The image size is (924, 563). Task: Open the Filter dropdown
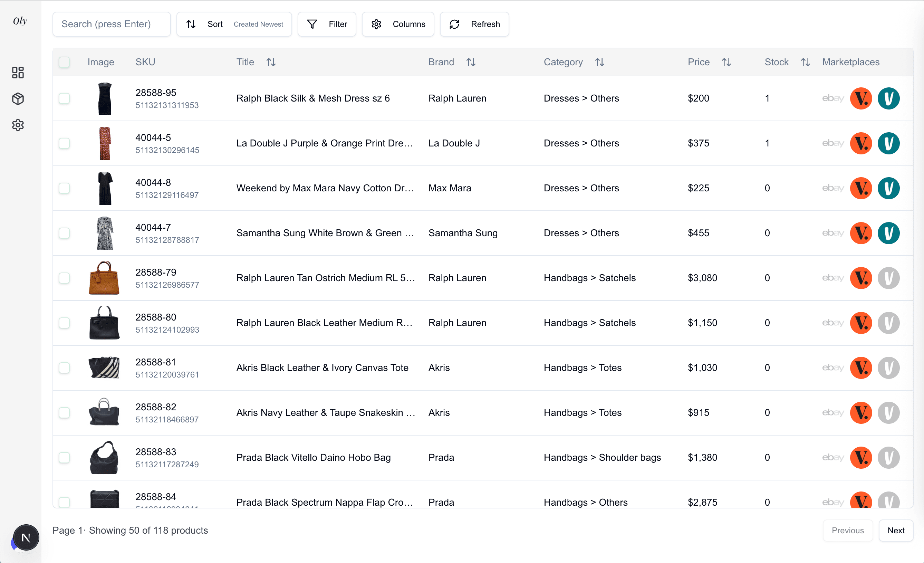click(x=327, y=24)
